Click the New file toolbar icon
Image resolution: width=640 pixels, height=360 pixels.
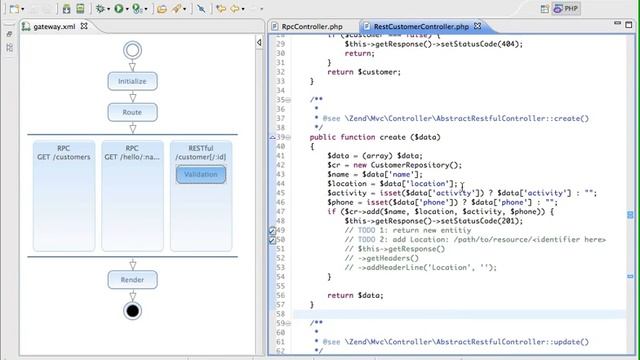coord(14,9)
